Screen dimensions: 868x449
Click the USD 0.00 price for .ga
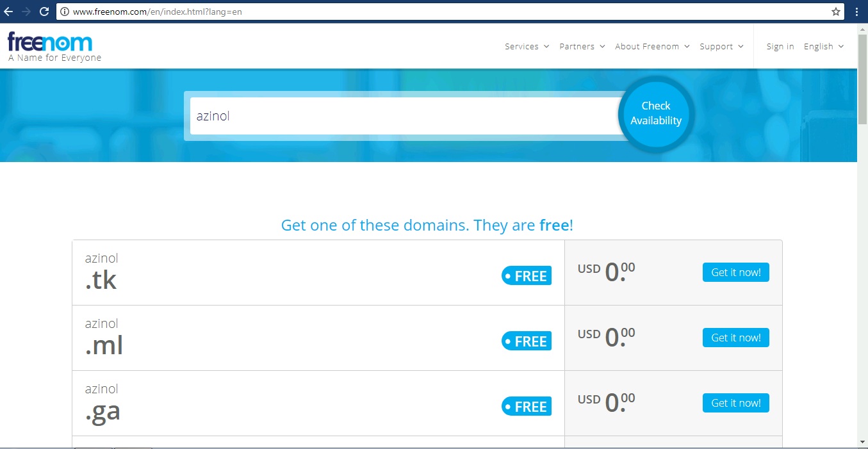606,403
